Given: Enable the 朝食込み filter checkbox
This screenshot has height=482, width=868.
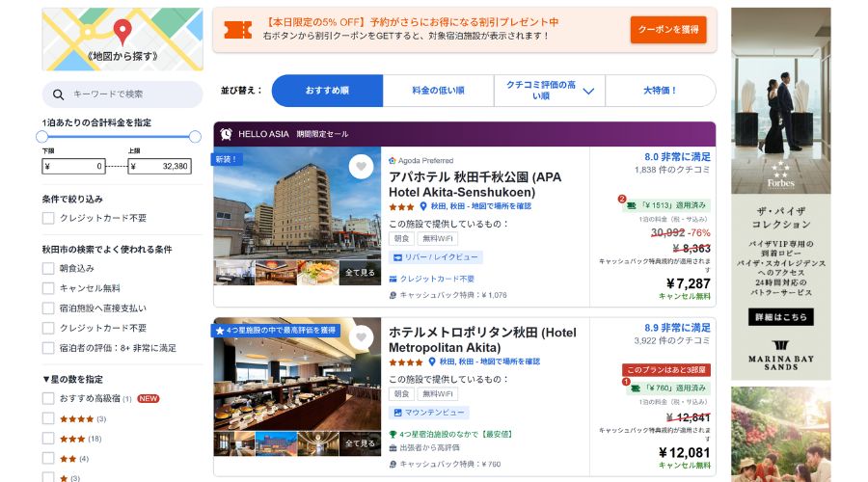Looking at the screenshot, I should click(x=48, y=268).
